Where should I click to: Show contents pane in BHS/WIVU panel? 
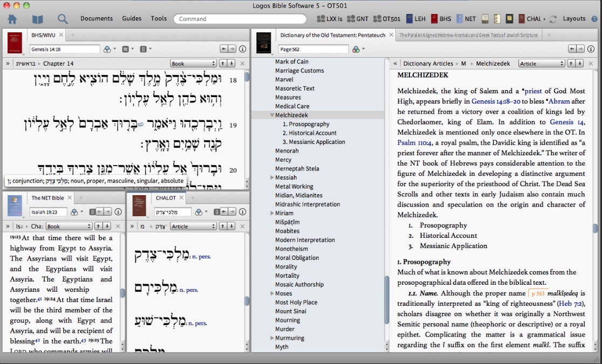coord(8,64)
